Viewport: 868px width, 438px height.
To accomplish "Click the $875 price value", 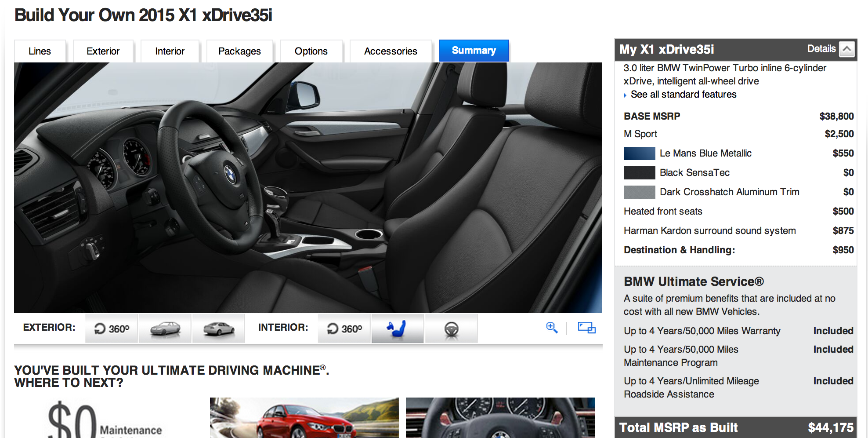I will (x=843, y=231).
